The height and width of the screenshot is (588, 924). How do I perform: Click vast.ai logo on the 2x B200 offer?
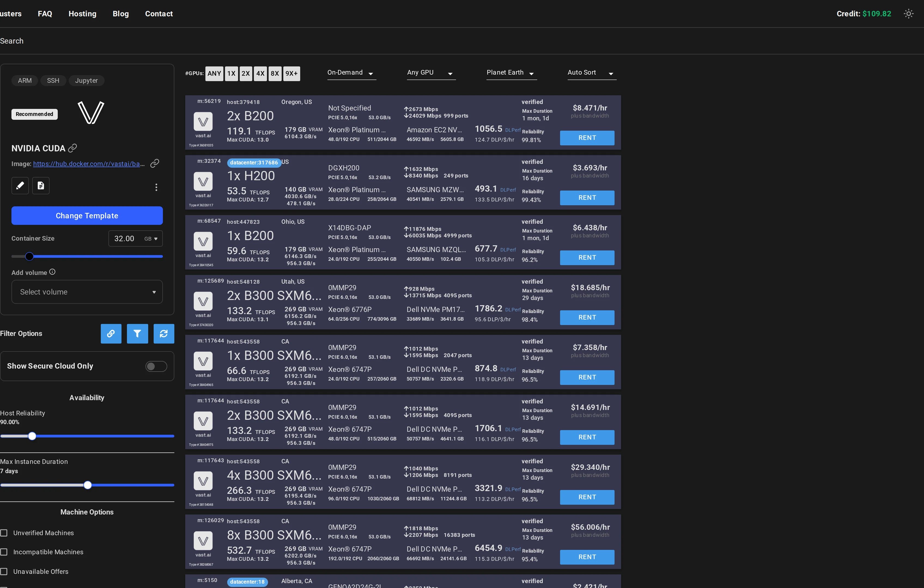[203, 122]
